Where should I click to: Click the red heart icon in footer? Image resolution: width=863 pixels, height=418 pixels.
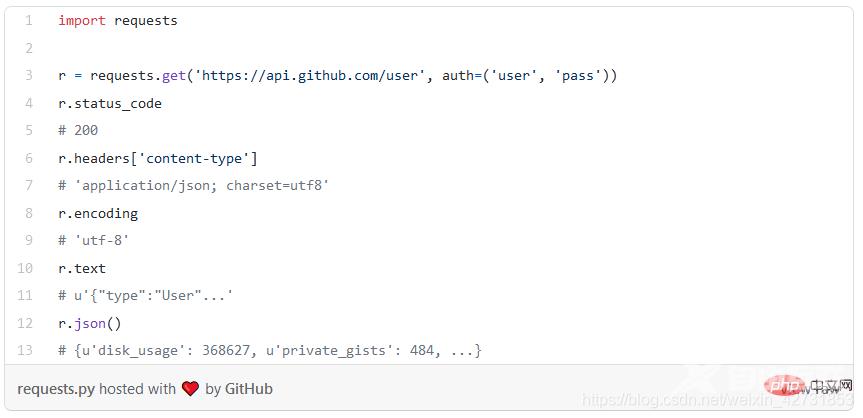coord(191,389)
